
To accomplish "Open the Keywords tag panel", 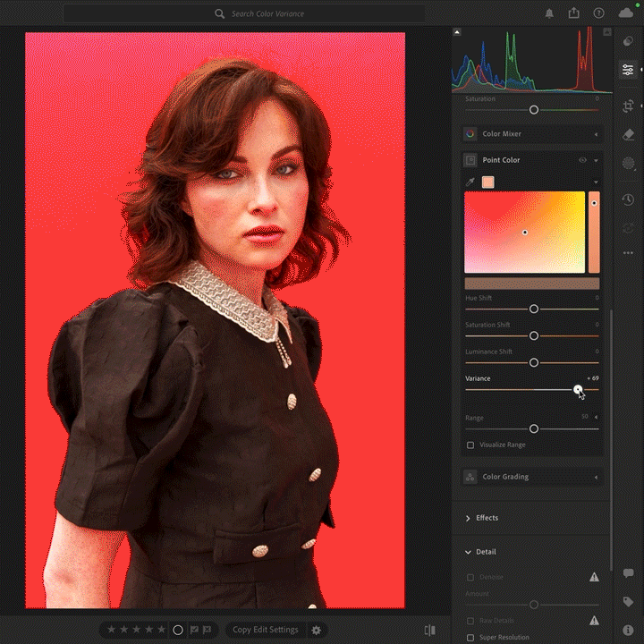I will tap(628, 602).
